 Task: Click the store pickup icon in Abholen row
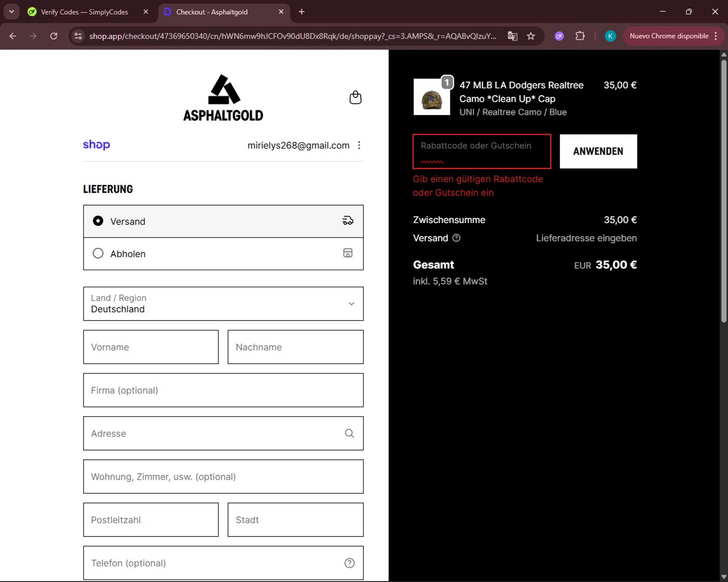(348, 253)
